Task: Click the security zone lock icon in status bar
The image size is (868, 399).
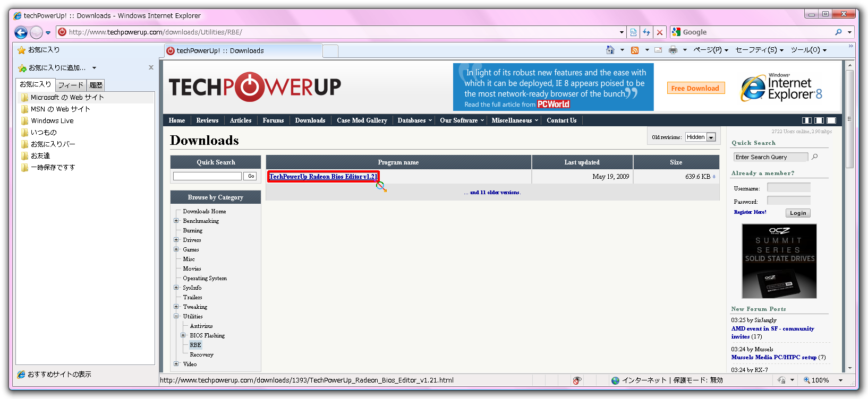Action: point(782,380)
